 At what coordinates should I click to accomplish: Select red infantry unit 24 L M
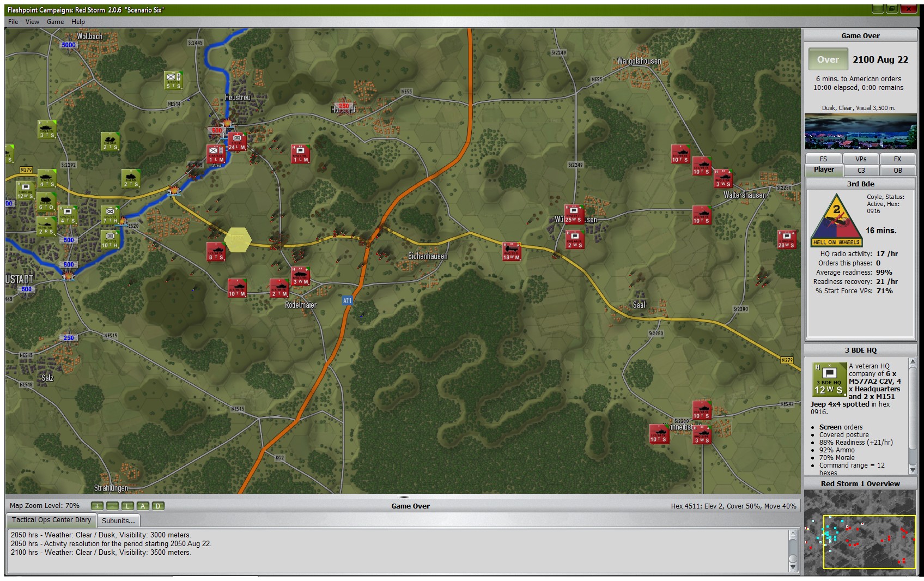point(237,142)
